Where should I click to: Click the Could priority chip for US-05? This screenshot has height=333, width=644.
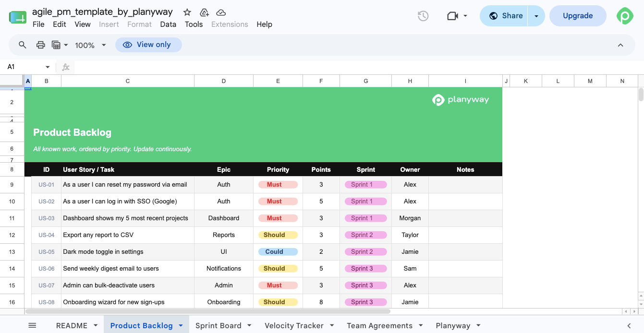[278, 252]
